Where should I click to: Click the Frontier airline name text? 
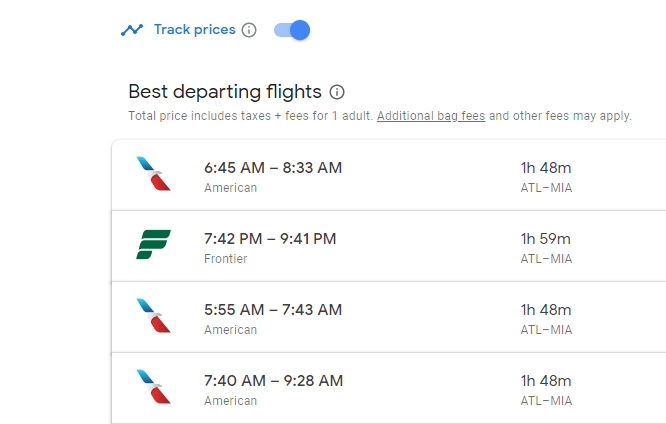(226, 259)
